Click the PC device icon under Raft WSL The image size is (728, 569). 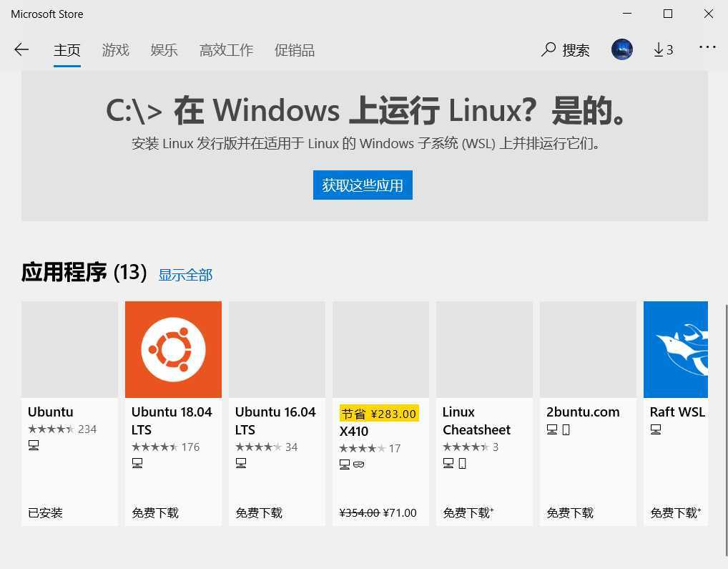655,430
